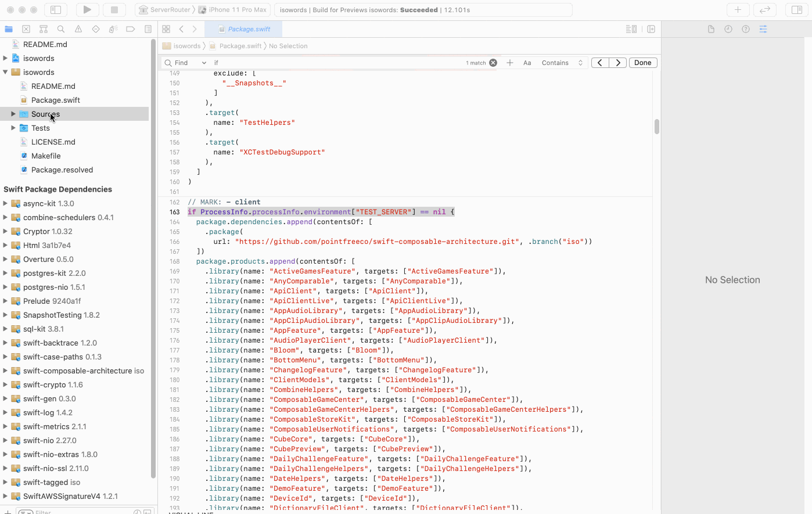Expand the Sources folder
Screen dimensions: 812x514
(13, 114)
